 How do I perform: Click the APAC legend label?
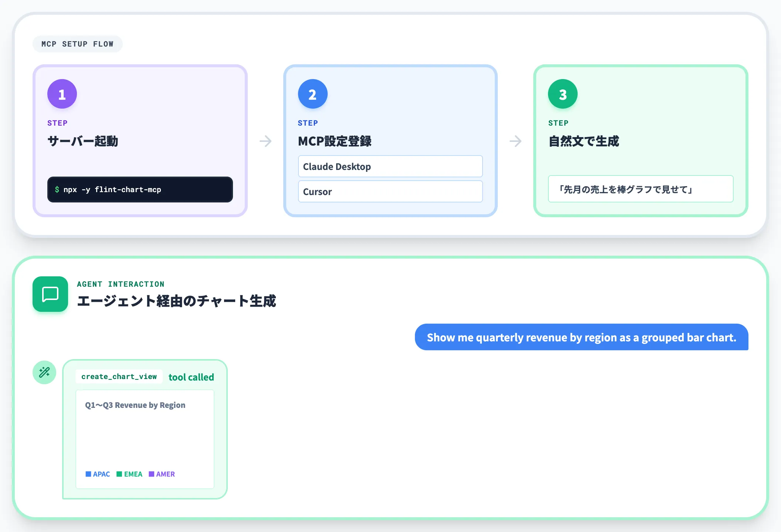pyautogui.click(x=101, y=474)
